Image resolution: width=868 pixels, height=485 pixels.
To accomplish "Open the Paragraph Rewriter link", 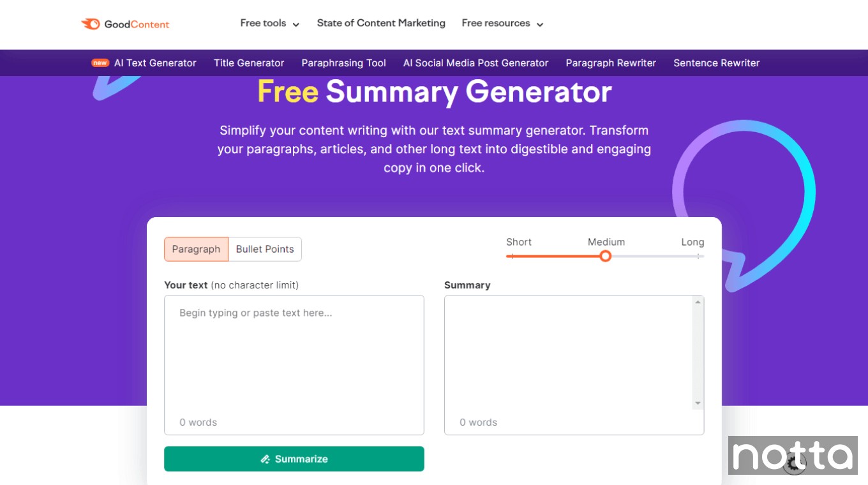I will pos(610,63).
